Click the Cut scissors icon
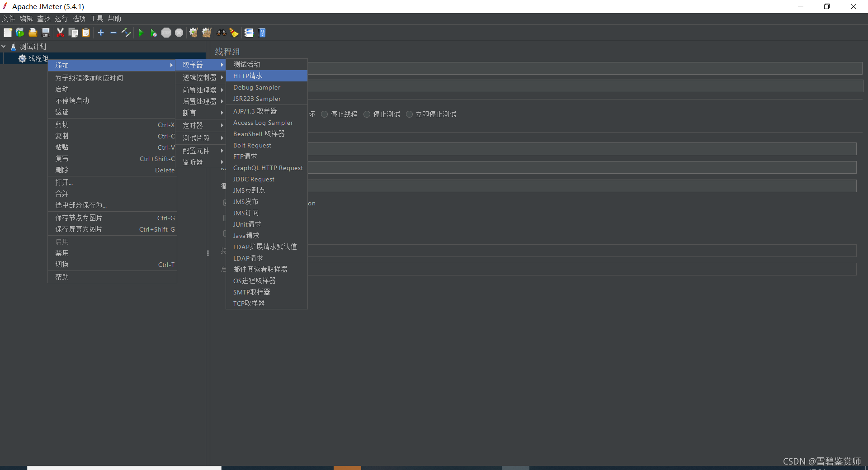This screenshot has width=868, height=470. (60, 33)
